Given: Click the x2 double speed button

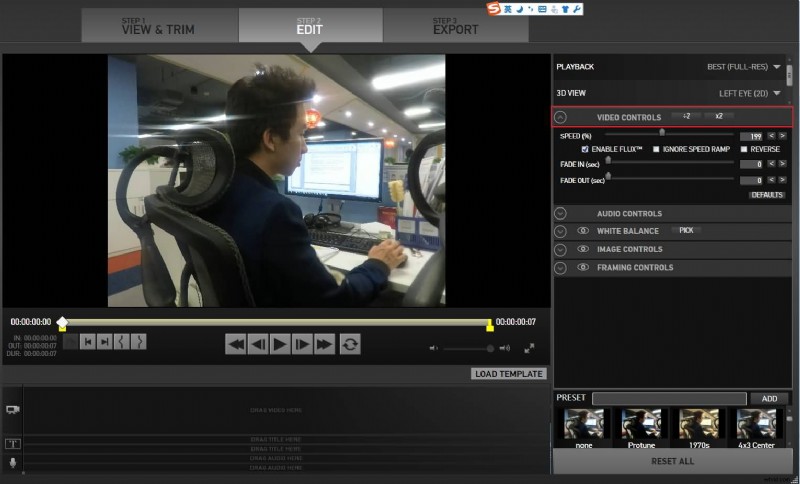Looking at the screenshot, I should pyautogui.click(x=719, y=116).
